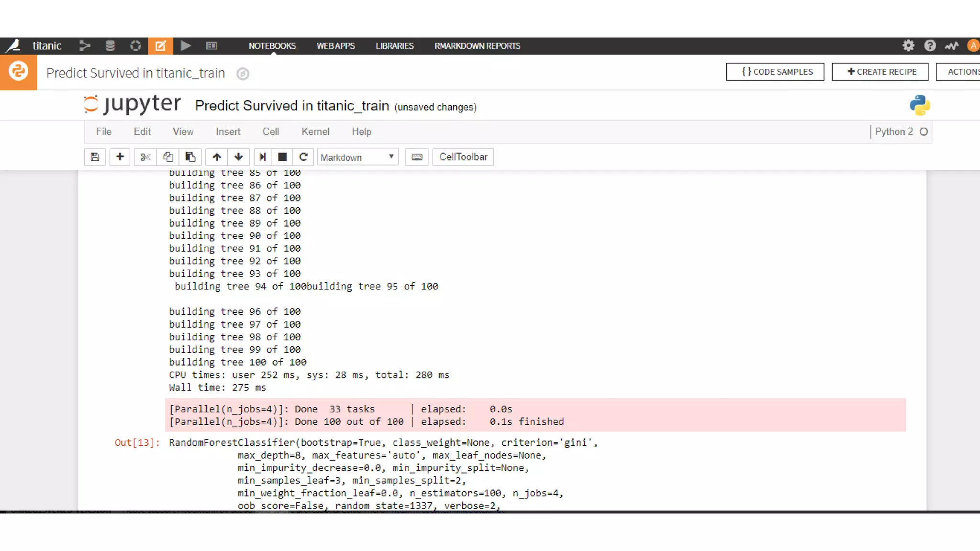Switch to the WEB APPS tab
Image resolution: width=980 pixels, height=551 pixels.
tap(335, 46)
